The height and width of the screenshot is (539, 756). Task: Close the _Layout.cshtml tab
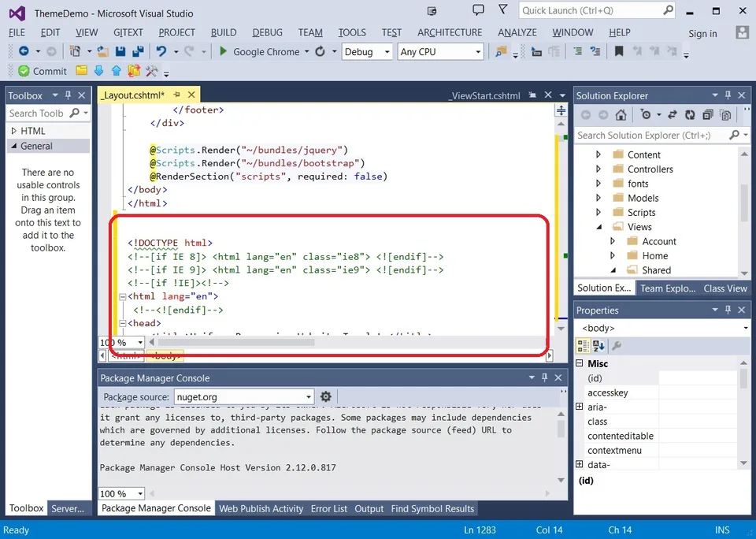click(x=192, y=95)
